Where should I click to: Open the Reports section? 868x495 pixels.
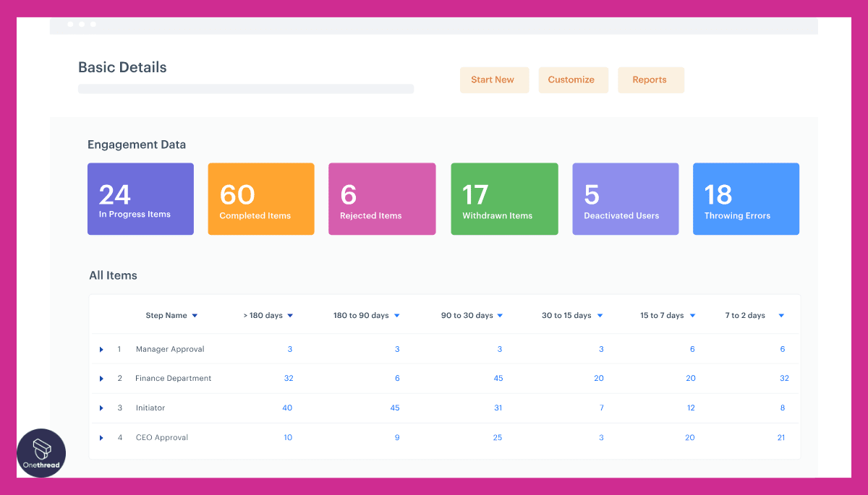click(650, 79)
